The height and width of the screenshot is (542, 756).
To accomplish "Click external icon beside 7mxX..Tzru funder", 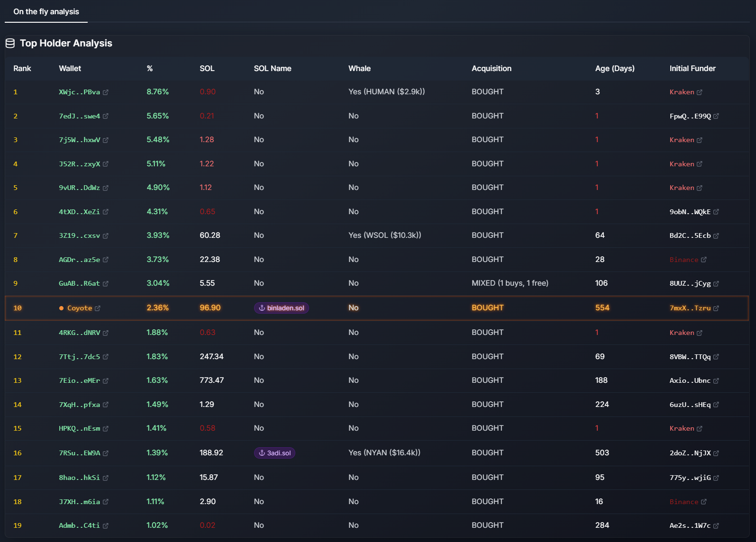I will [716, 308].
